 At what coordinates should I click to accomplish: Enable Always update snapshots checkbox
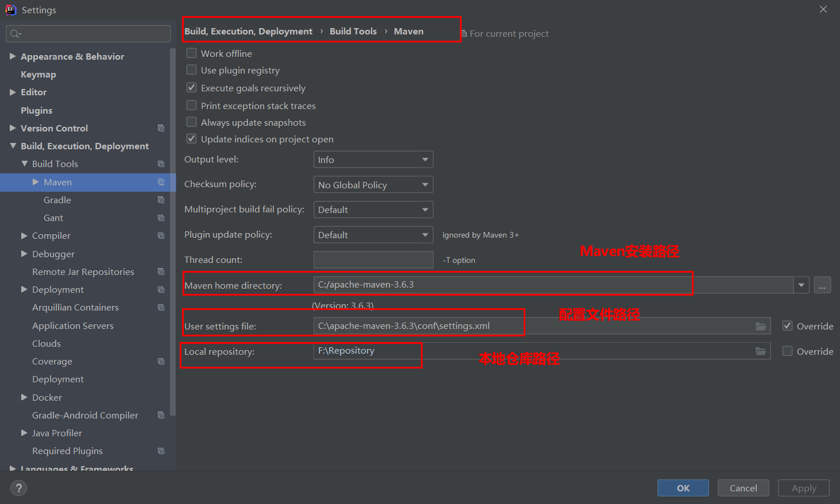click(192, 122)
